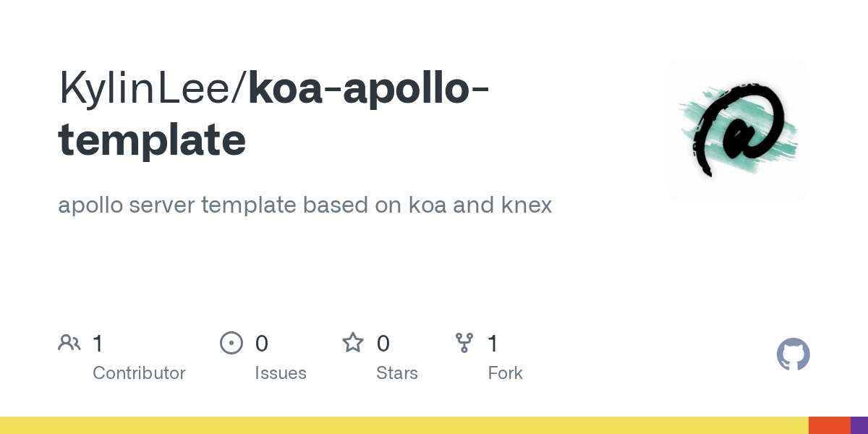The image size is (868, 434).
Task: Click the fork branch icon
Action: click(x=464, y=343)
